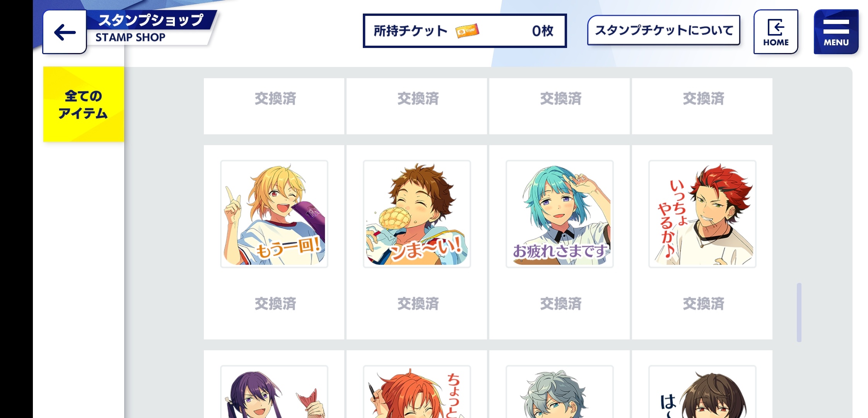Select the brown-haired は〜 stamp
Image resolution: width=868 pixels, height=418 pixels.
pyautogui.click(x=702, y=392)
